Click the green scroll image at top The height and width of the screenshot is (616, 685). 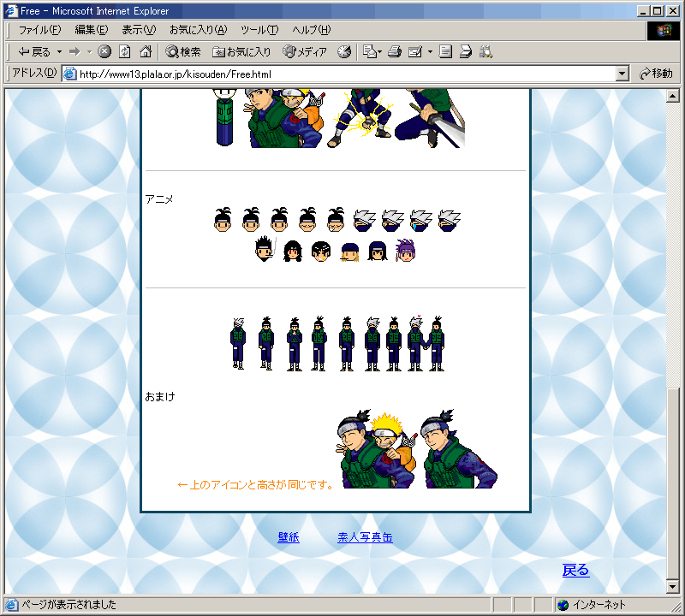coord(225,117)
